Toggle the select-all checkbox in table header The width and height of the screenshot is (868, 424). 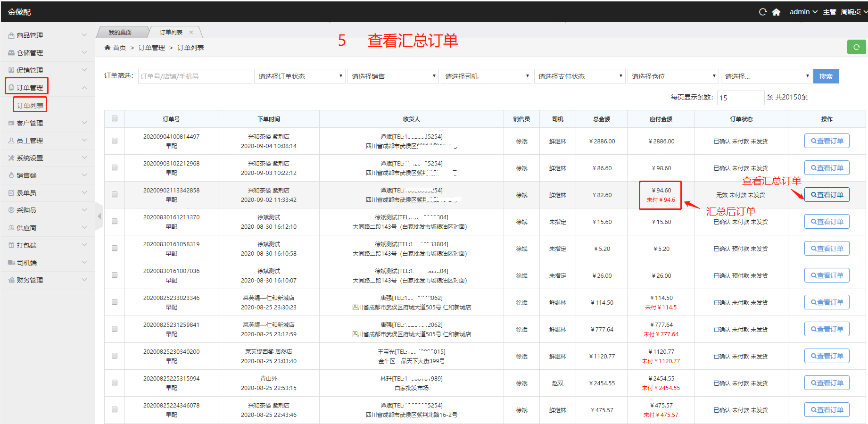(x=115, y=118)
